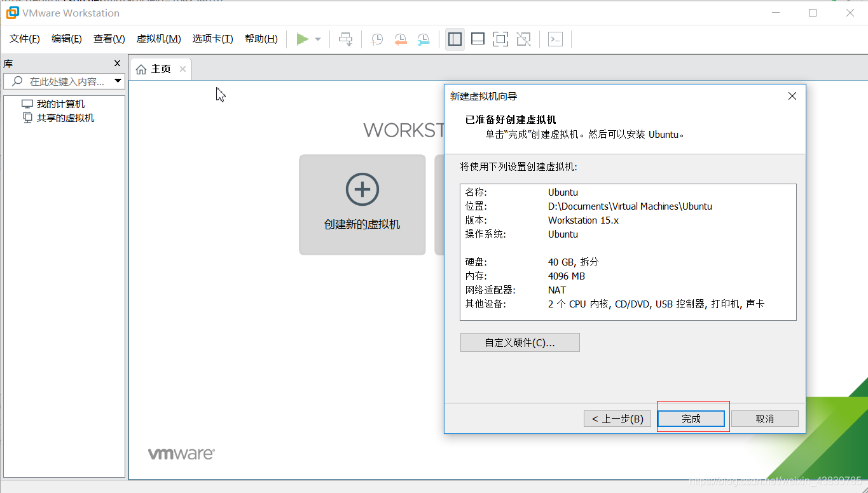This screenshot has height=493, width=868.
Task: Open the 帮助(H) menu
Action: tap(261, 39)
